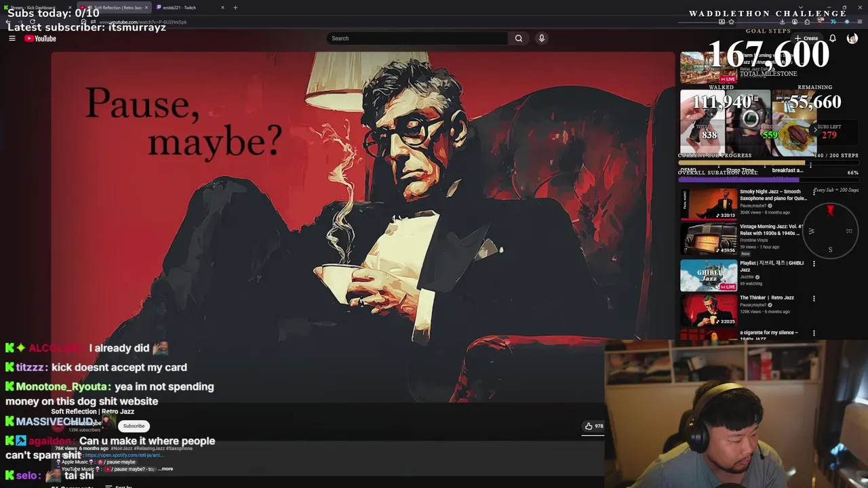The image size is (868, 488).
Task: Open the YouTube account avatar menu
Action: tap(852, 39)
